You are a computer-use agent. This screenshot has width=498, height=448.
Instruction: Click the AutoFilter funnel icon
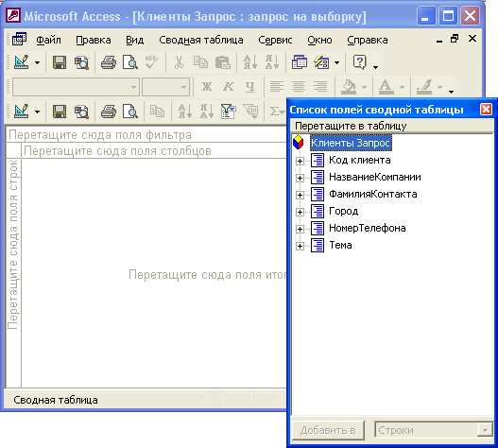coord(228,112)
